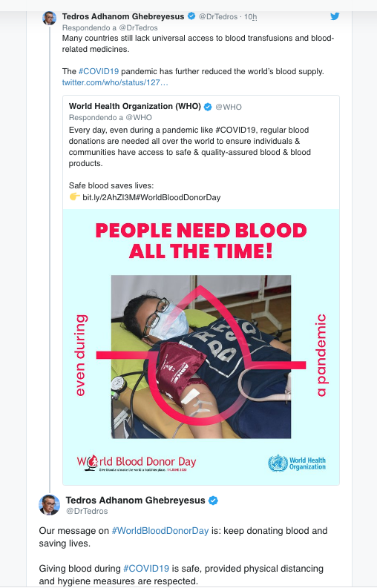Click the @DrTedros handle in the top tweet header
Viewport: 377px width, 588px height.
(218, 16)
